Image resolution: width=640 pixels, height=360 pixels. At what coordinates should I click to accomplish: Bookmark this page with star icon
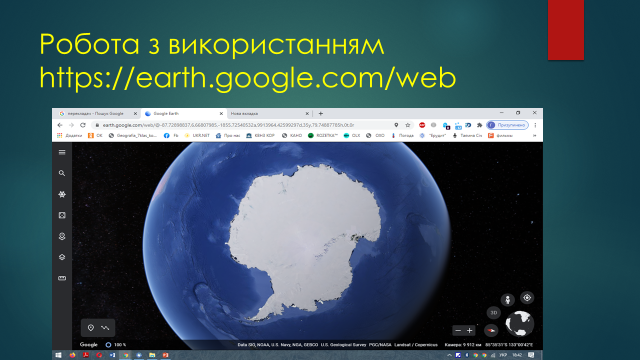click(x=407, y=125)
